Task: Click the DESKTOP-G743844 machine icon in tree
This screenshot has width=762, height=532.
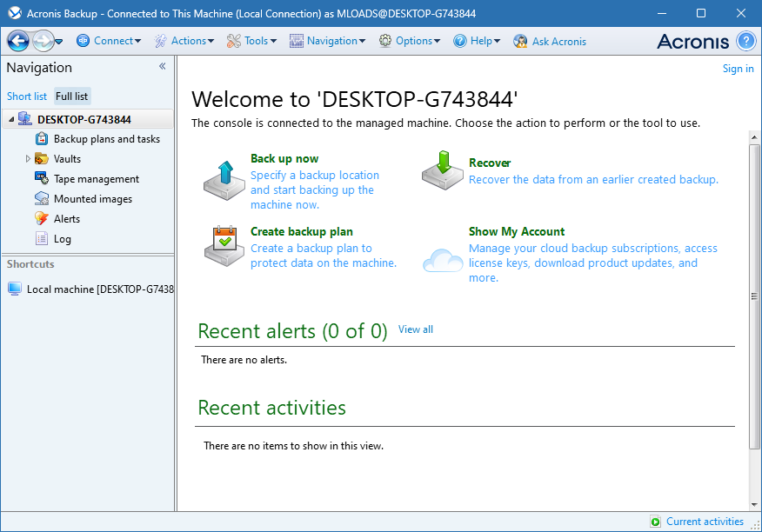Action: 24,118
